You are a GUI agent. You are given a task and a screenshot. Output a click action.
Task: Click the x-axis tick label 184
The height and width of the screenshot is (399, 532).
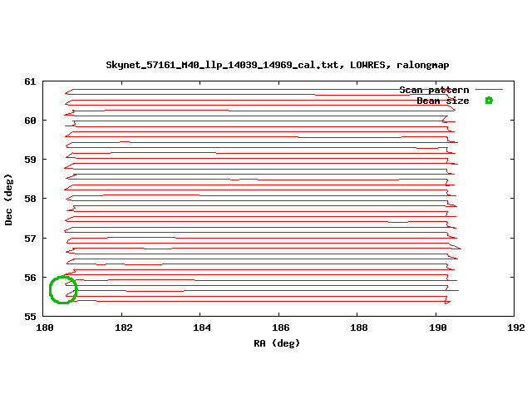[x=202, y=328]
